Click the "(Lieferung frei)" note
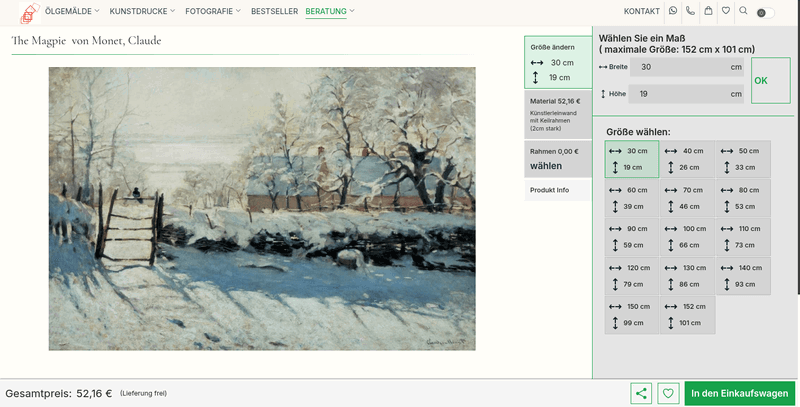The height and width of the screenshot is (407, 800). 143,393
